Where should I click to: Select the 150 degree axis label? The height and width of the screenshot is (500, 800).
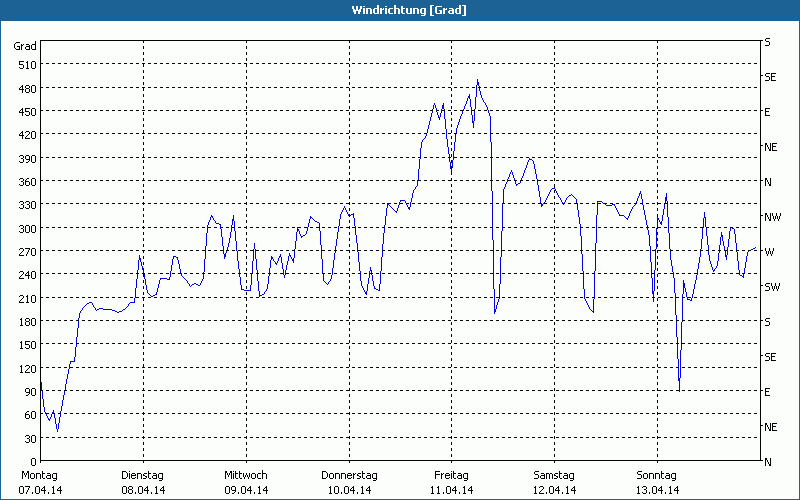click(x=28, y=345)
